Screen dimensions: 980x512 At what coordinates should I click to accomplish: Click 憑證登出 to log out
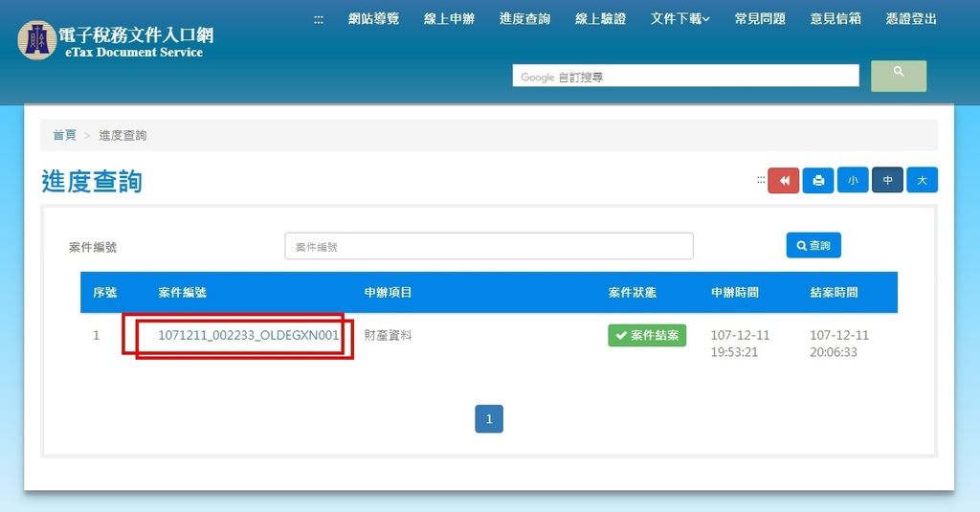tap(911, 19)
